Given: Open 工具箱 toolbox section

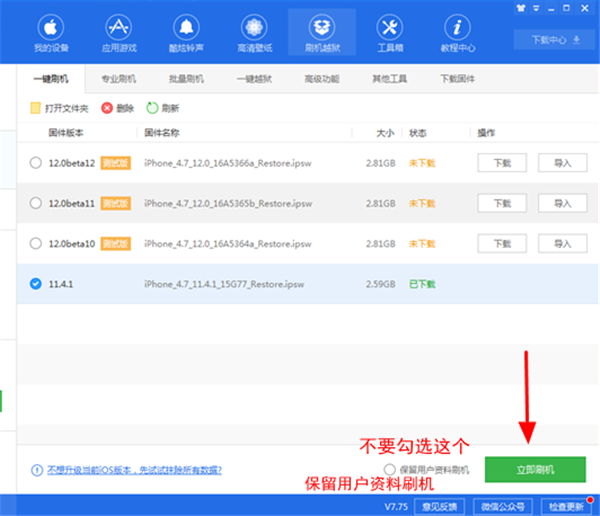Looking at the screenshot, I should (389, 34).
